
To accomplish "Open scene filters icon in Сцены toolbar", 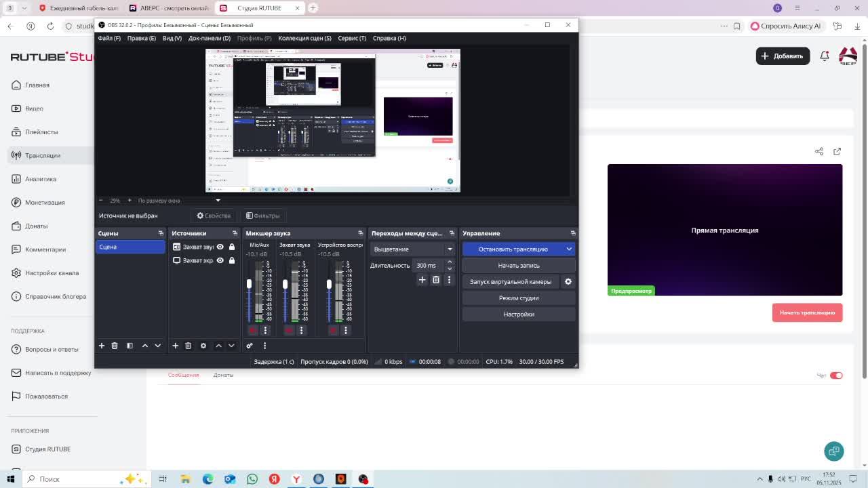I will pyautogui.click(x=130, y=346).
